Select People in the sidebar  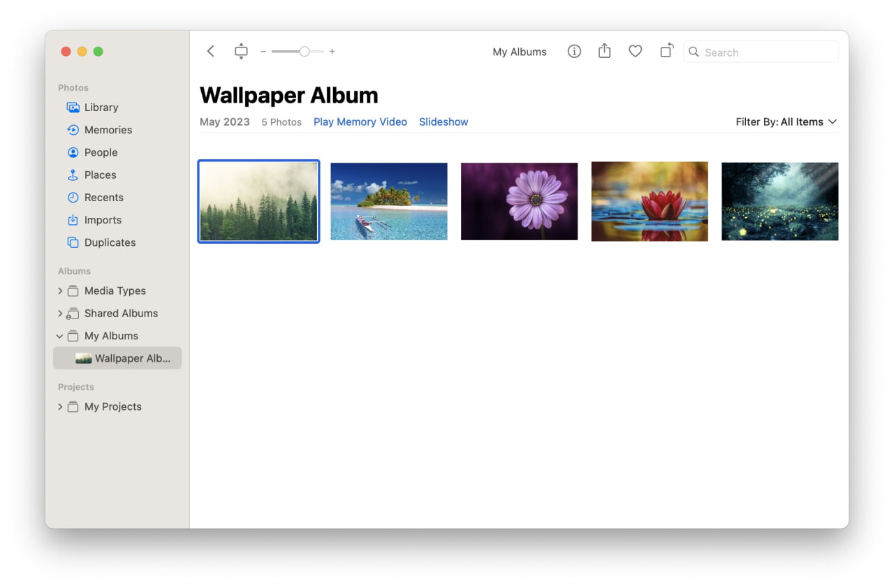coord(101,152)
